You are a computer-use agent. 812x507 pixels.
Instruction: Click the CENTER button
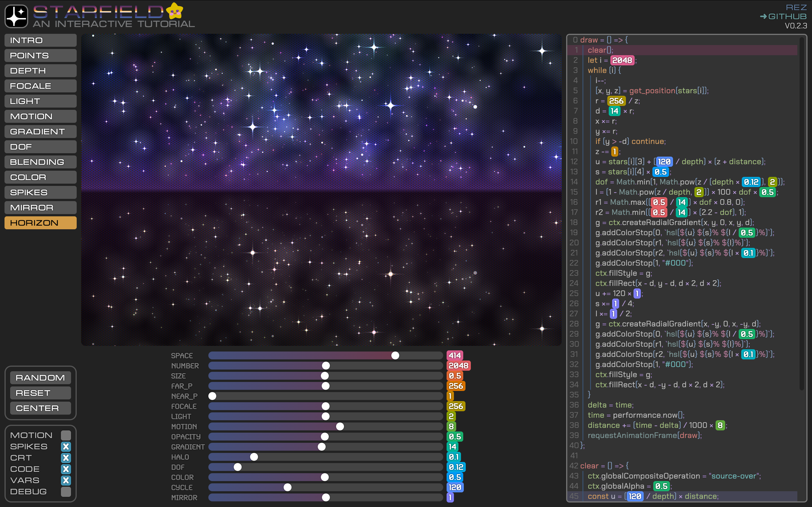tap(40, 408)
